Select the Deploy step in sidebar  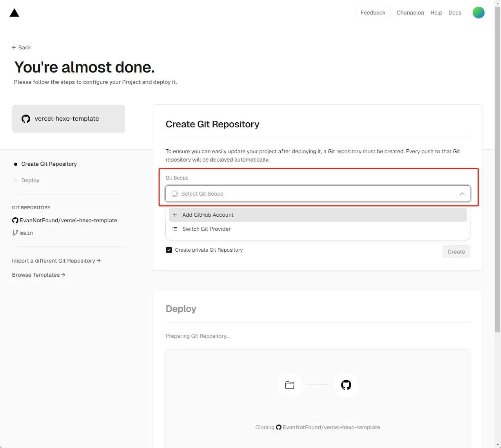point(30,180)
